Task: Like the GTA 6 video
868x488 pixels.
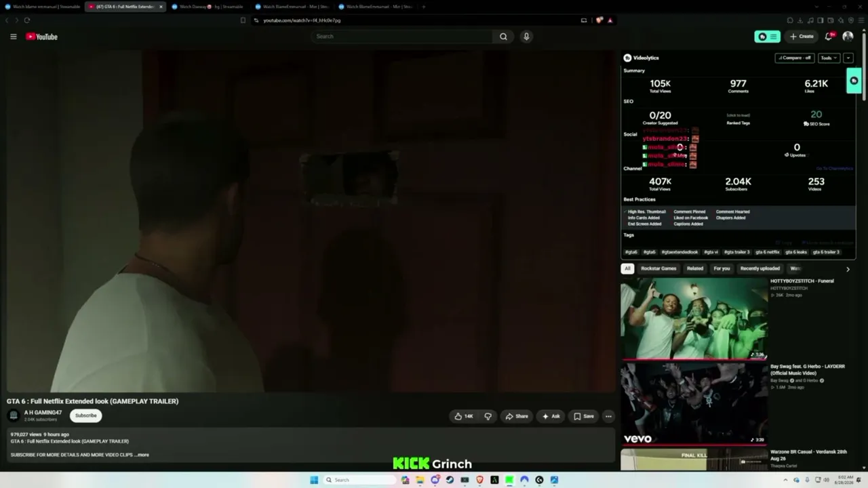Action: click(x=465, y=416)
